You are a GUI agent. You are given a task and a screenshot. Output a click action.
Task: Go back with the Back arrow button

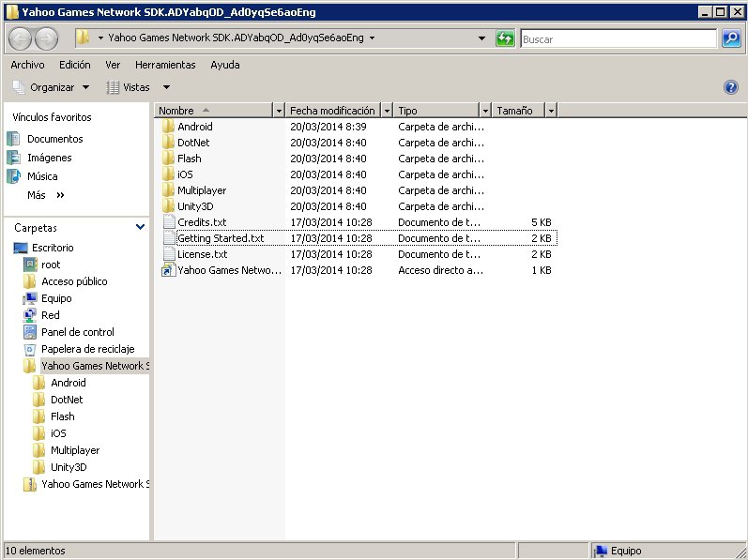[20, 39]
